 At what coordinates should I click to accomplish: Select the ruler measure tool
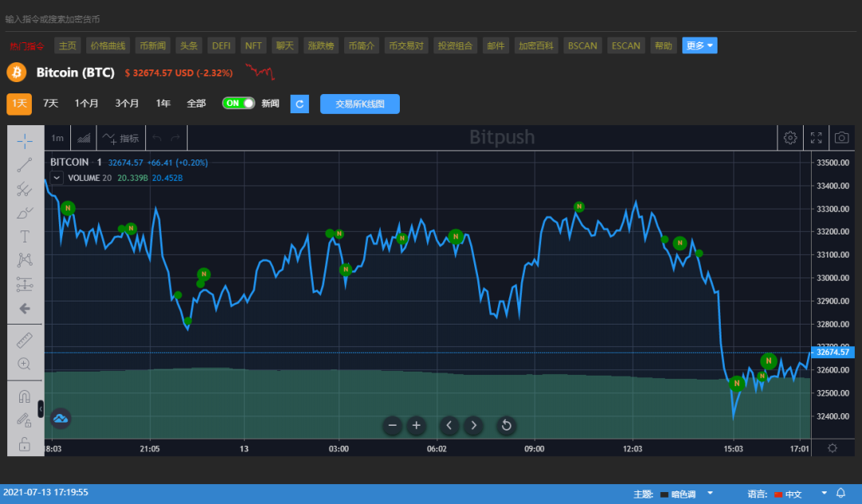[24, 341]
